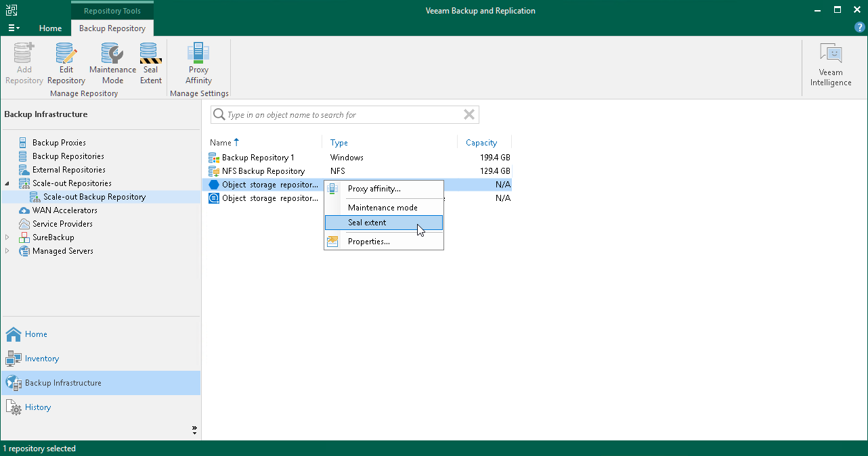Clear the search box with X icon
Screen dimensions: 868x456
click(469, 115)
